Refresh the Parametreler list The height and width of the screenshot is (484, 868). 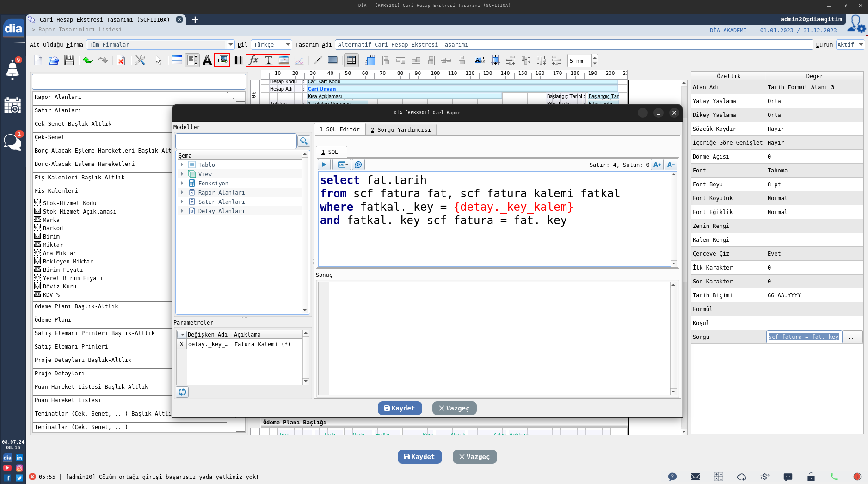(x=182, y=392)
